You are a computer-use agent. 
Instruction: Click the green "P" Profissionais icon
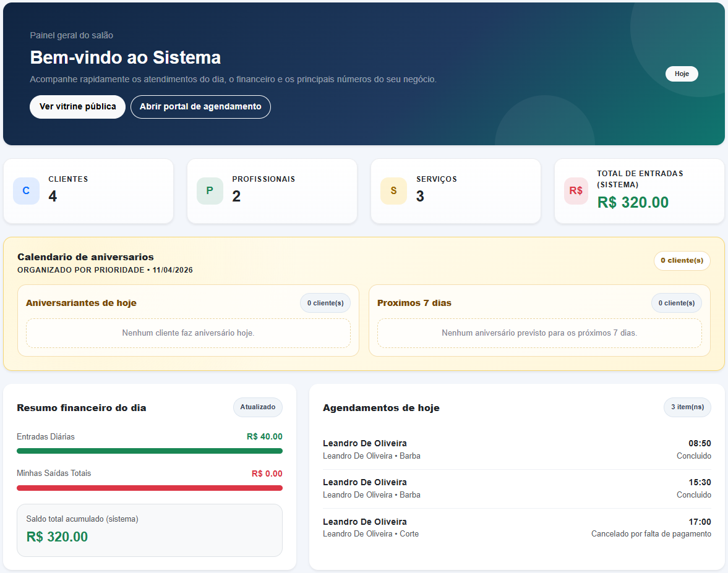[209, 191]
